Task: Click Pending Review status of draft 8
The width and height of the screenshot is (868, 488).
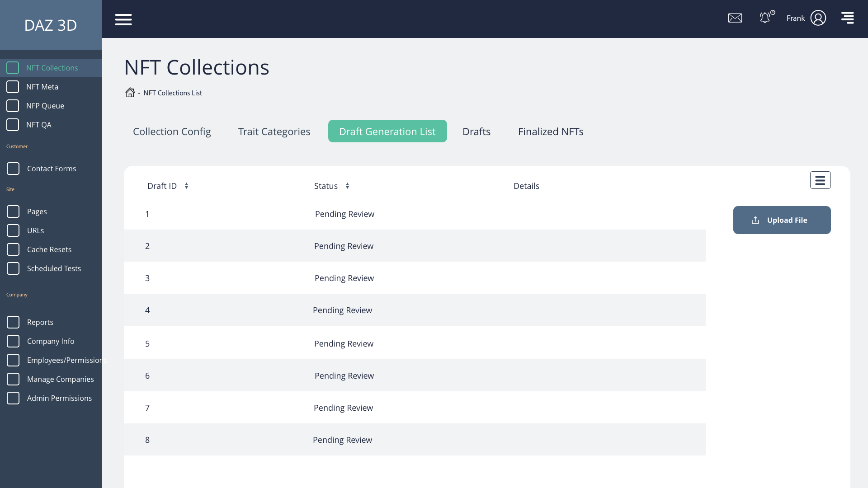Action: 342,440
